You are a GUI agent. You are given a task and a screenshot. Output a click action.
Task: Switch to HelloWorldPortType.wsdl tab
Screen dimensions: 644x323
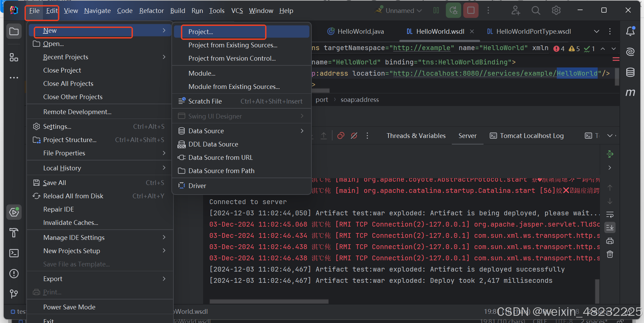(x=529, y=31)
